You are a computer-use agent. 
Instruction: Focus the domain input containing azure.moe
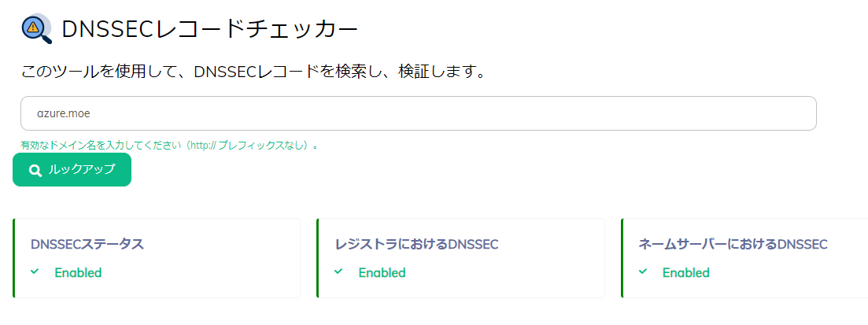418,113
